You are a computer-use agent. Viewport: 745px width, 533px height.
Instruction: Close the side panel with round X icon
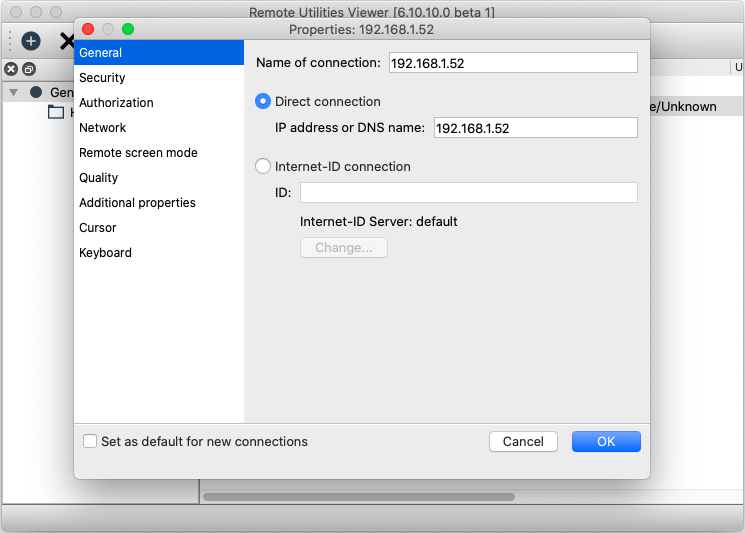pyautogui.click(x=11, y=69)
